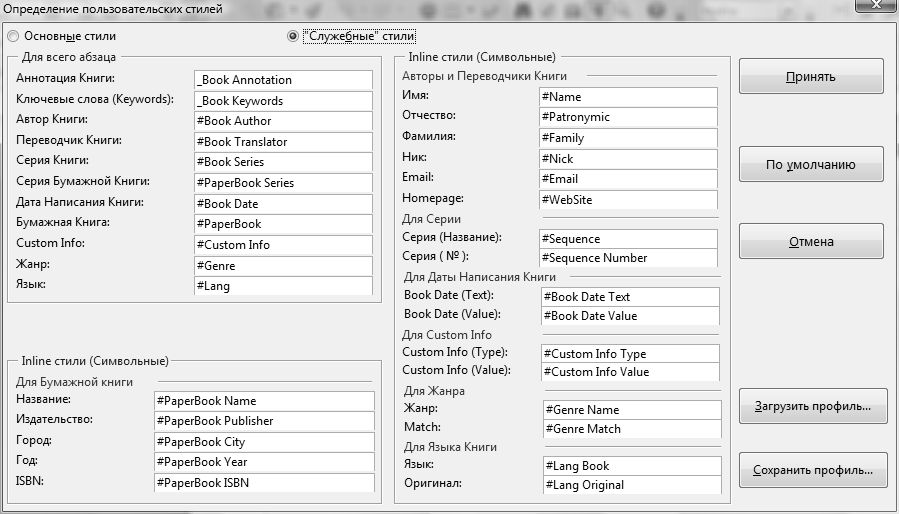
Task: Edit the "_Book Keywords" field
Action: click(x=283, y=101)
